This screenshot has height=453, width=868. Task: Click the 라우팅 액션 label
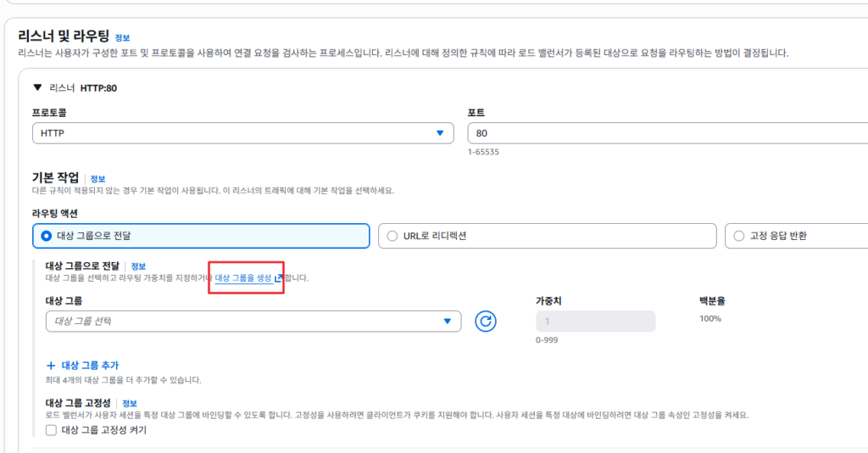click(x=55, y=213)
